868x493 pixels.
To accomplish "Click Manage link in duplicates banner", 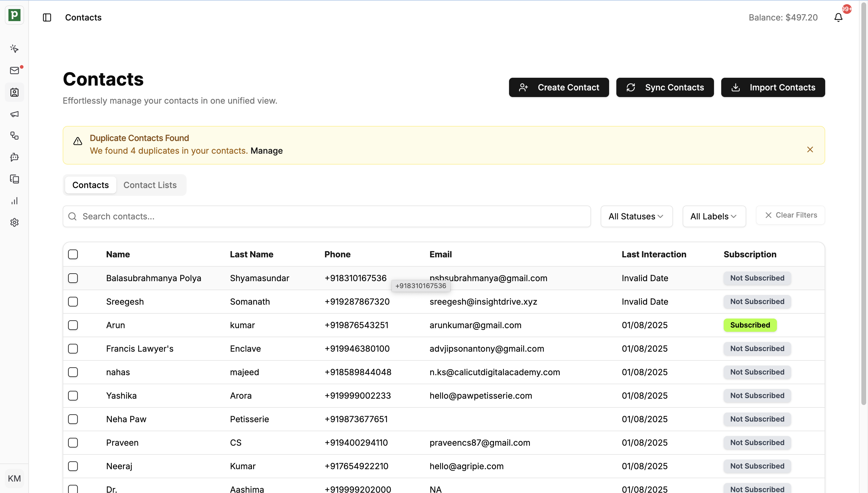I will tap(266, 151).
